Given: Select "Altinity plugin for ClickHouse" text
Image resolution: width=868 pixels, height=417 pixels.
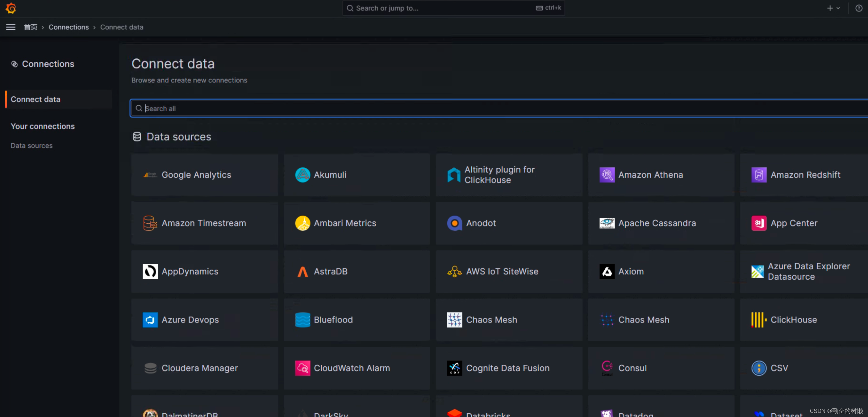Looking at the screenshot, I should 499,175.
